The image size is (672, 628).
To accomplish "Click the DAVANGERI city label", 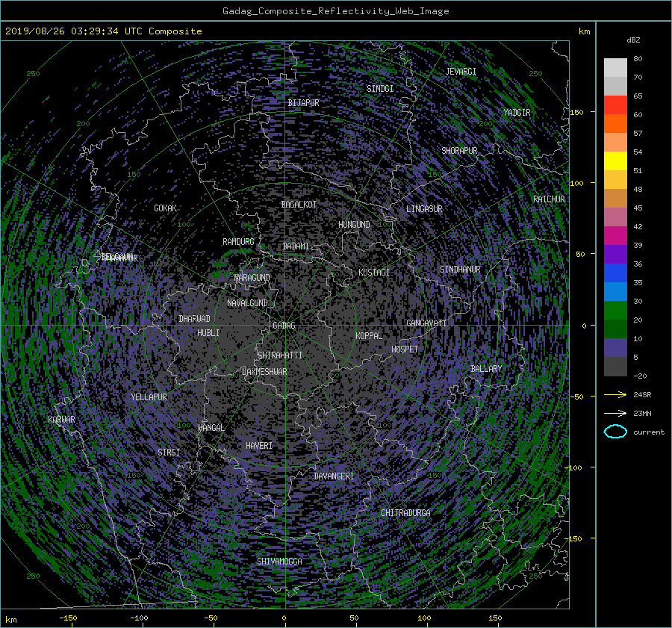I will (x=334, y=476).
